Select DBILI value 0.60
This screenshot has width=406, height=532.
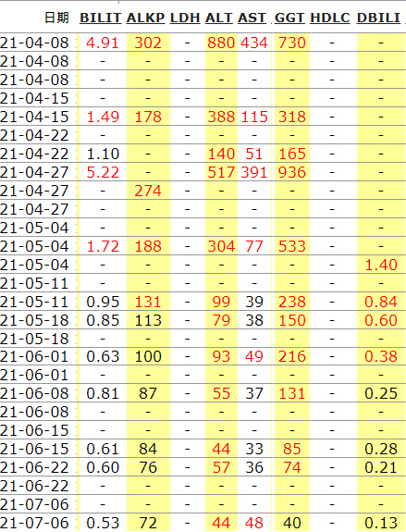click(x=380, y=320)
